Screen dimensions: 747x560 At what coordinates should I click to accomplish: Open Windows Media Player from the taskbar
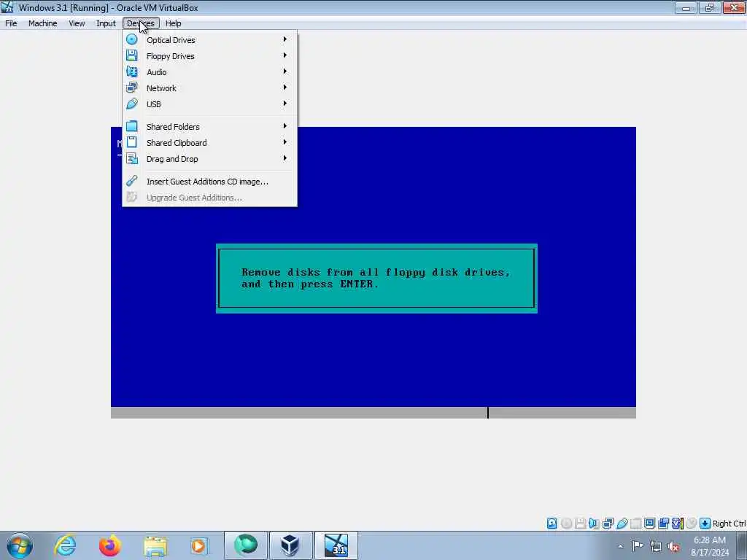pos(198,545)
